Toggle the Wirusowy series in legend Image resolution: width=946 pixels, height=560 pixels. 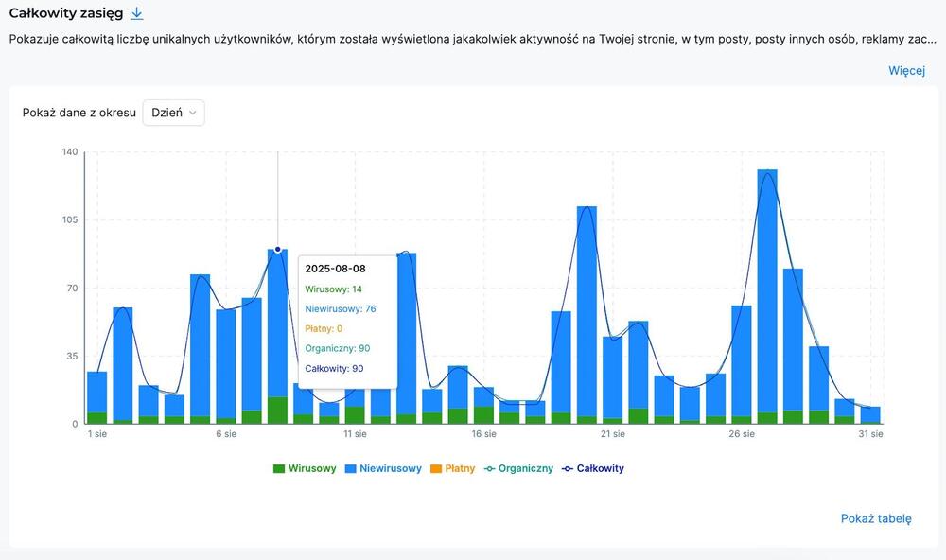pyautogui.click(x=305, y=468)
